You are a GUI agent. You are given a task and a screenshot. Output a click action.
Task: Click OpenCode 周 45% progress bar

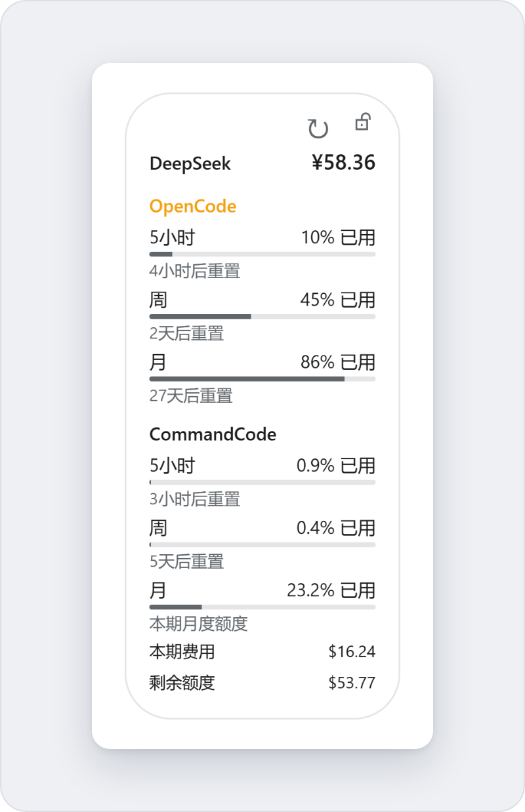click(262, 316)
